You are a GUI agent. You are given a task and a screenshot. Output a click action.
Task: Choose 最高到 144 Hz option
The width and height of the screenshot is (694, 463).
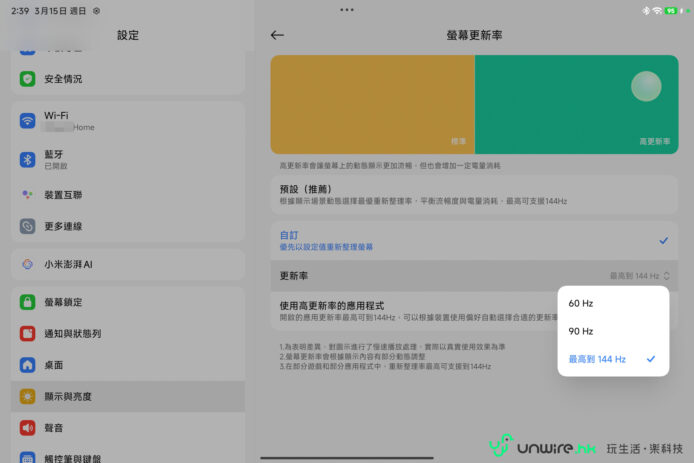[597, 359]
